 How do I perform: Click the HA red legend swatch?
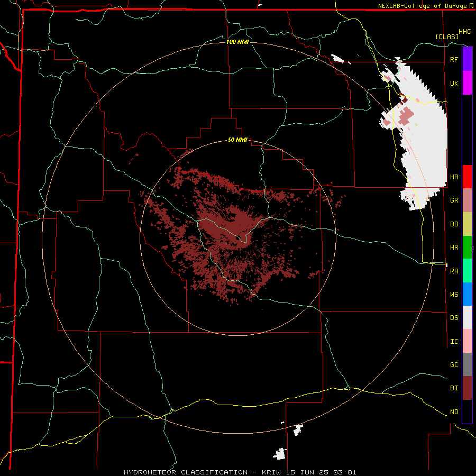coord(467,177)
